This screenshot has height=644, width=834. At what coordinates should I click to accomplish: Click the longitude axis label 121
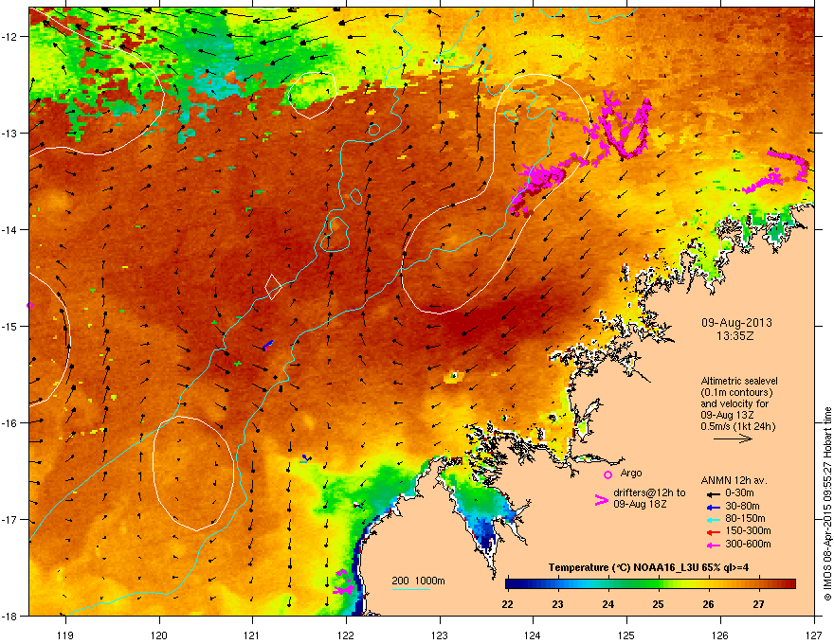[252, 635]
